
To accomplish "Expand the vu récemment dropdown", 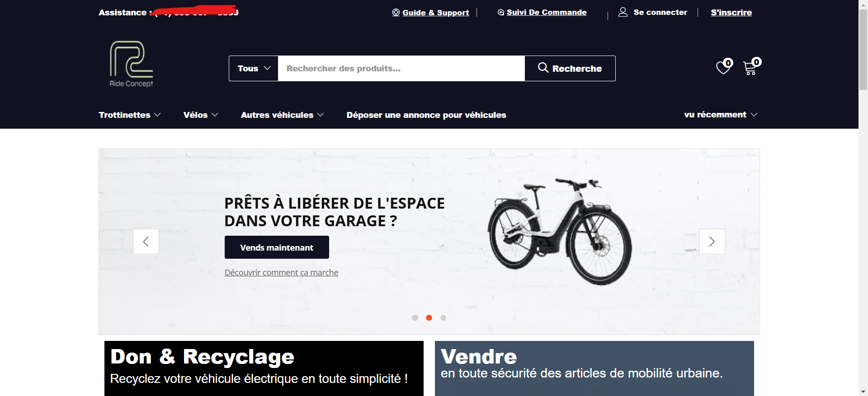I will 721,115.
